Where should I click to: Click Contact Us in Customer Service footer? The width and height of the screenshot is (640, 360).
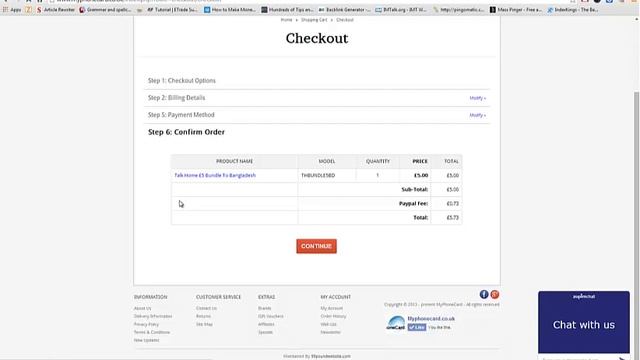coord(206,308)
